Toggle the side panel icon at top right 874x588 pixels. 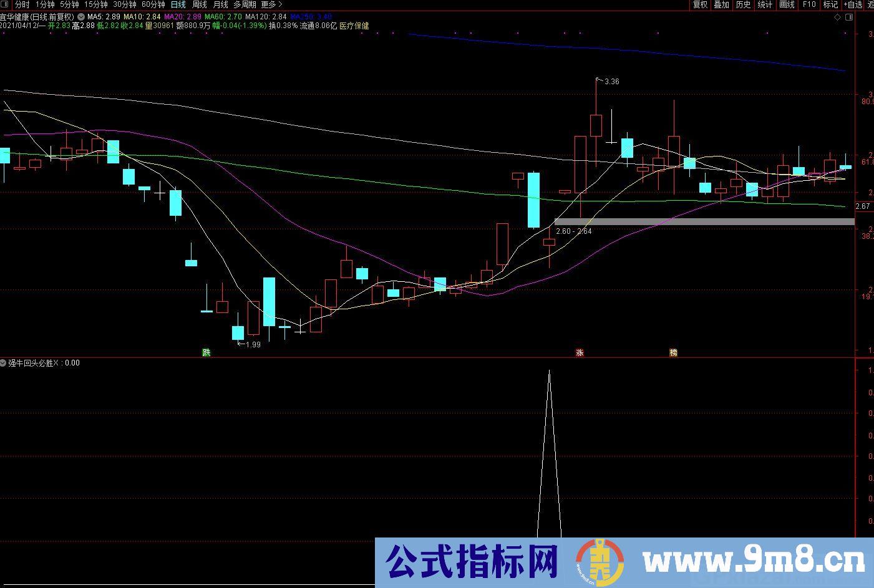click(848, 17)
